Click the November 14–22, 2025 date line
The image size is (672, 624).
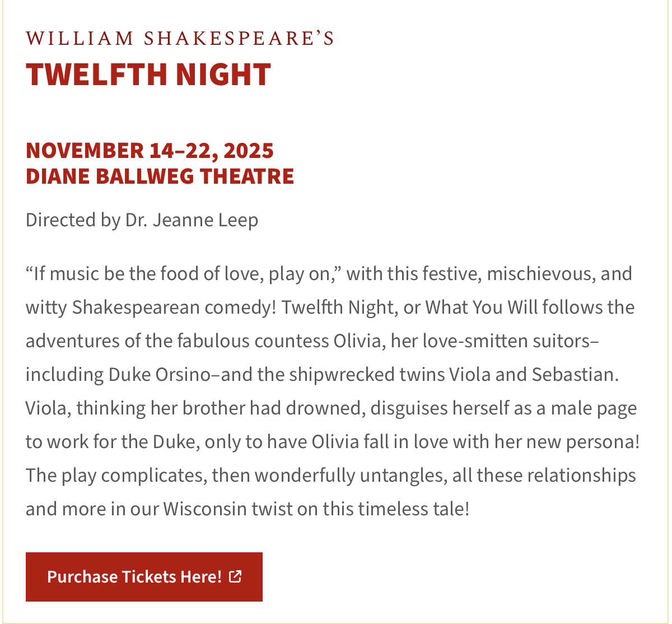[x=150, y=150]
